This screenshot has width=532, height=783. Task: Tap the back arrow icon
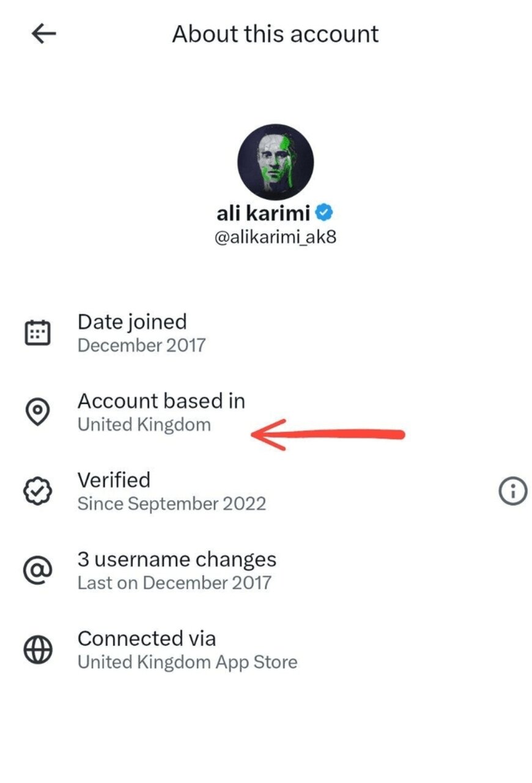(43, 34)
